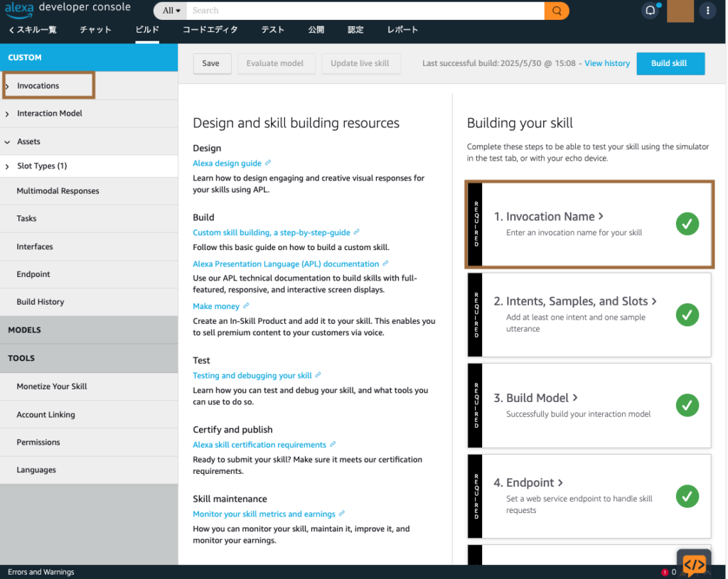Open Monetize Your Skill

[89, 386]
